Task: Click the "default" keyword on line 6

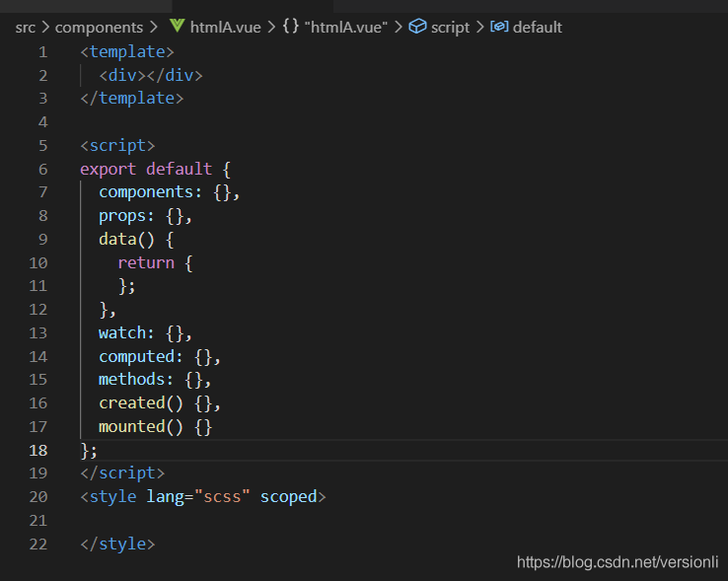Action: coord(180,169)
